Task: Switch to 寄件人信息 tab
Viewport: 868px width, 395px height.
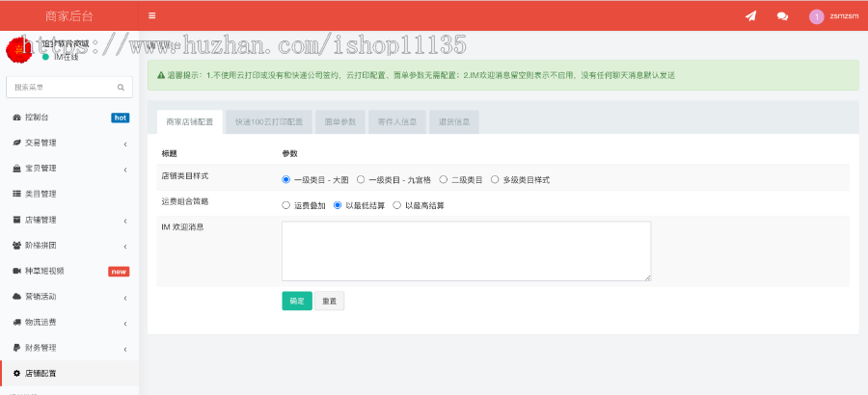Action: click(x=395, y=122)
